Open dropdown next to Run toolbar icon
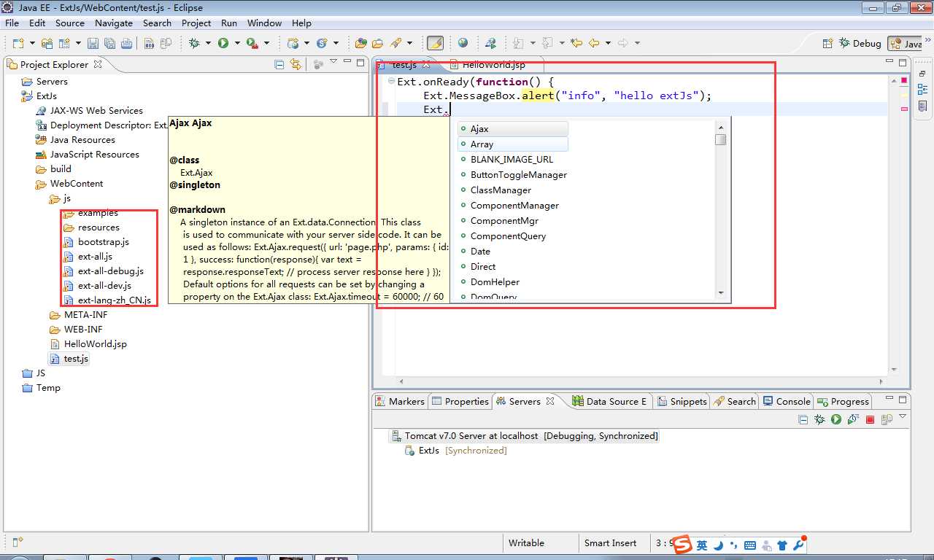Viewport: 934px width, 560px height. [236, 43]
